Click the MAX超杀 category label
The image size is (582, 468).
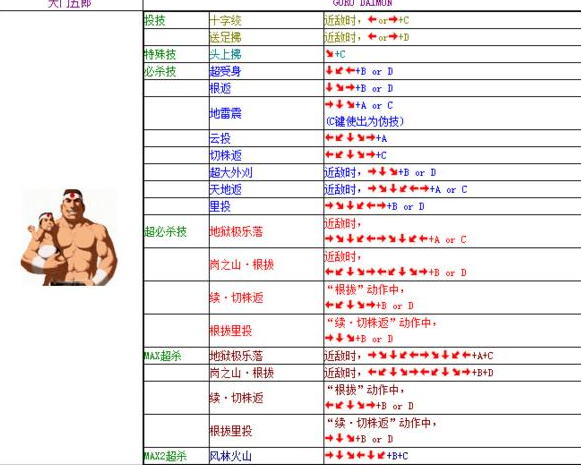163,356
